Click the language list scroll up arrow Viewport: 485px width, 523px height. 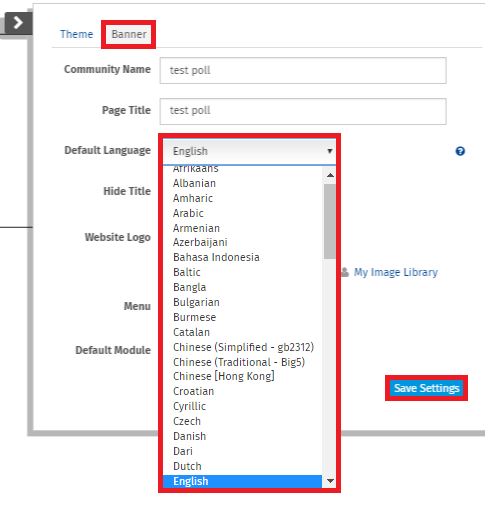[x=330, y=175]
